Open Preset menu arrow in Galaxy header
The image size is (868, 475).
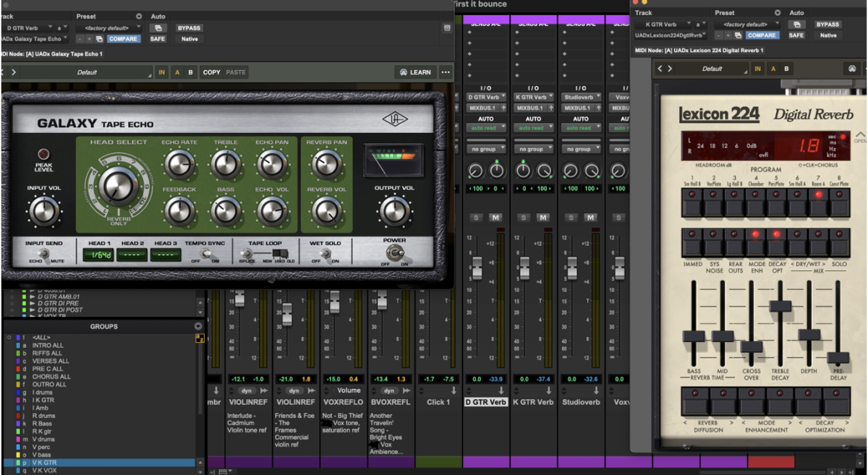(x=140, y=16)
